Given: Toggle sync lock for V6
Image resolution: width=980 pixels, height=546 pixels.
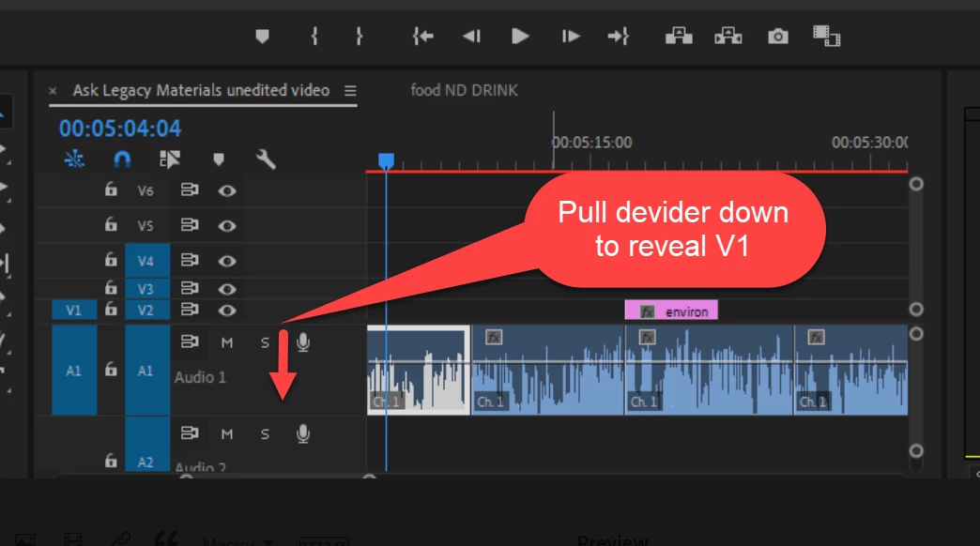Looking at the screenshot, I should [190, 190].
